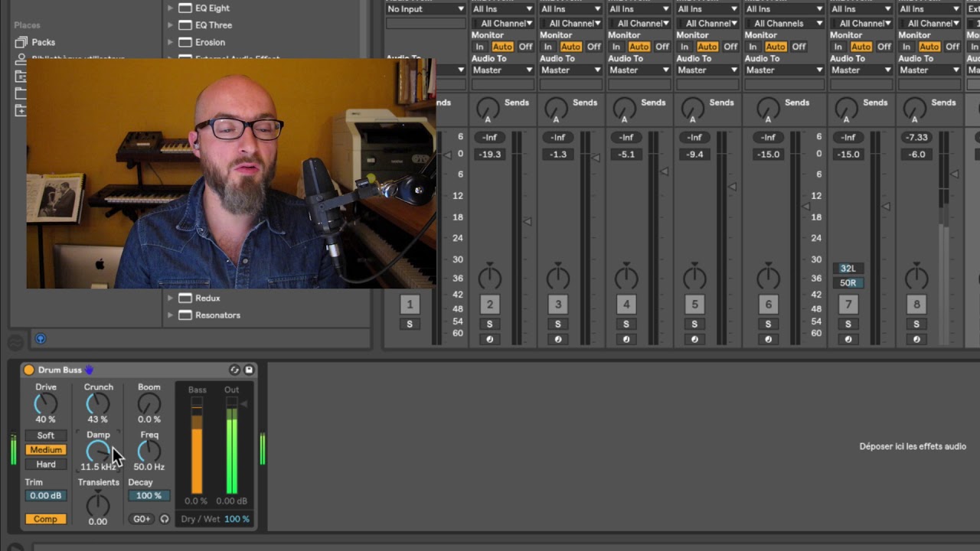Screen dimensions: 980x551
Task: Click track 2 peak level -Inf indicator
Action: (490, 138)
